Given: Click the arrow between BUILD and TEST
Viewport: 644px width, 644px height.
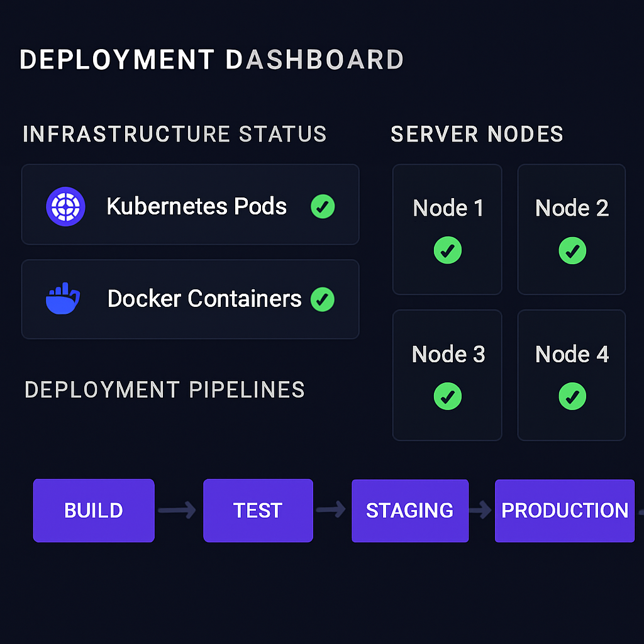Looking at the screenshot, I should pos(177,510).
